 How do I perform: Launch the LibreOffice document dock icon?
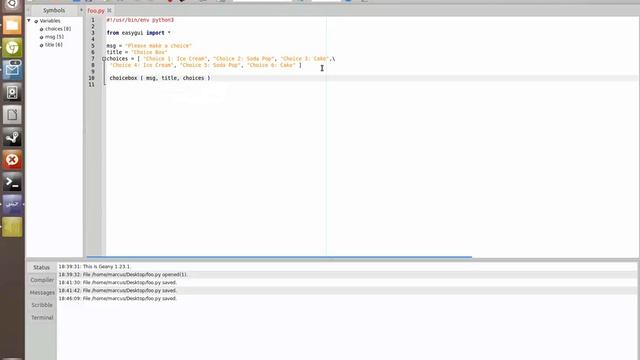(x=12, y=115)
